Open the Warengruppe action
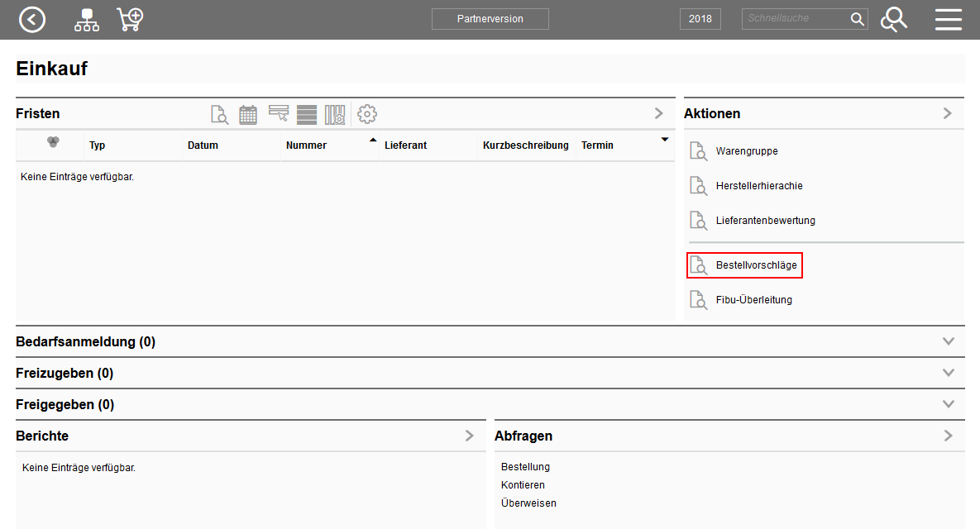 point(747,151)
